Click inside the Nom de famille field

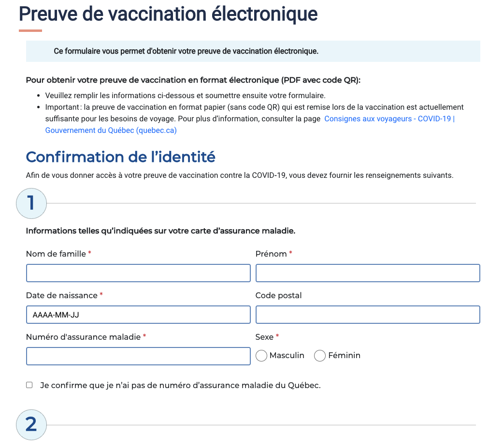coord(138,273)
